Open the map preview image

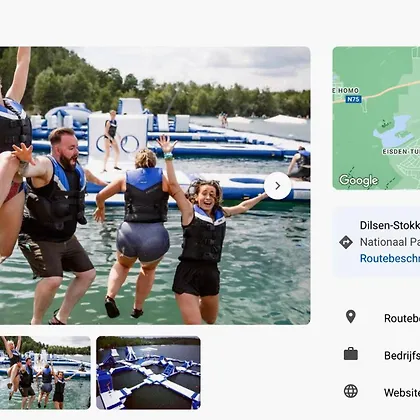(x=376, y=118)
